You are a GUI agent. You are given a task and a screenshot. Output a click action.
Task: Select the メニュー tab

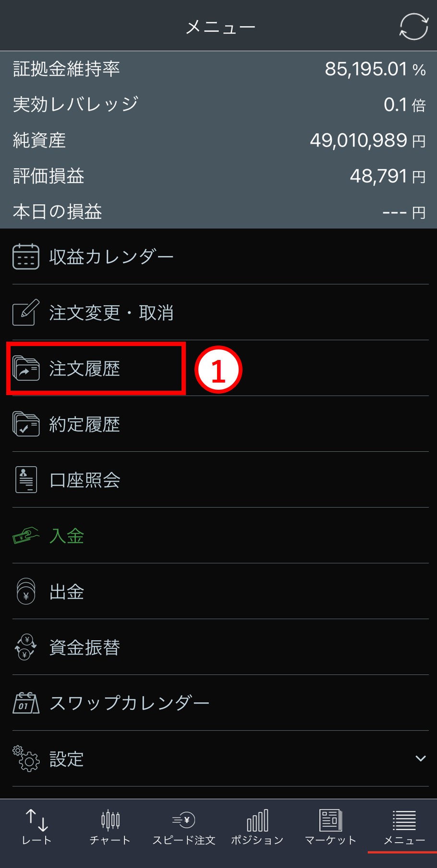(404, 827)
